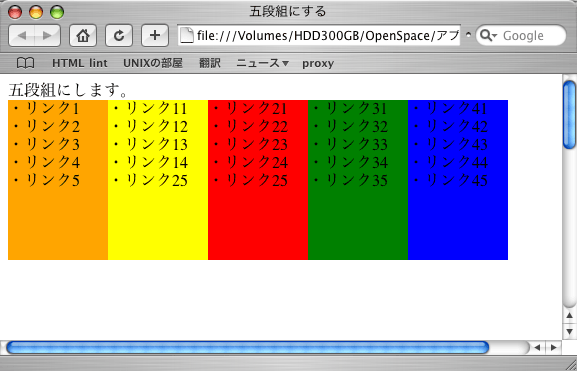Click the vertical scrollbar up arrow
This screenshot has height=371, width=577.
(570, 315)
